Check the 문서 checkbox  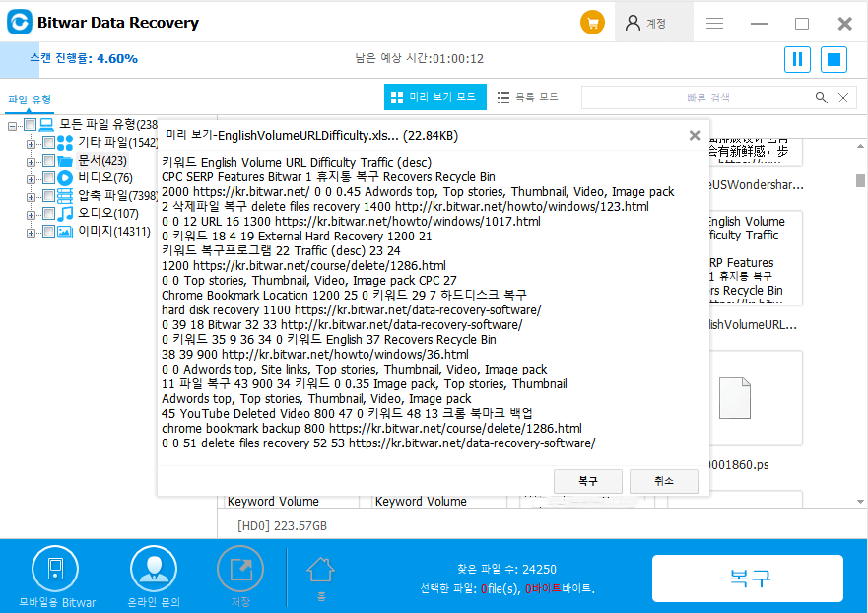tap(48, 161)
